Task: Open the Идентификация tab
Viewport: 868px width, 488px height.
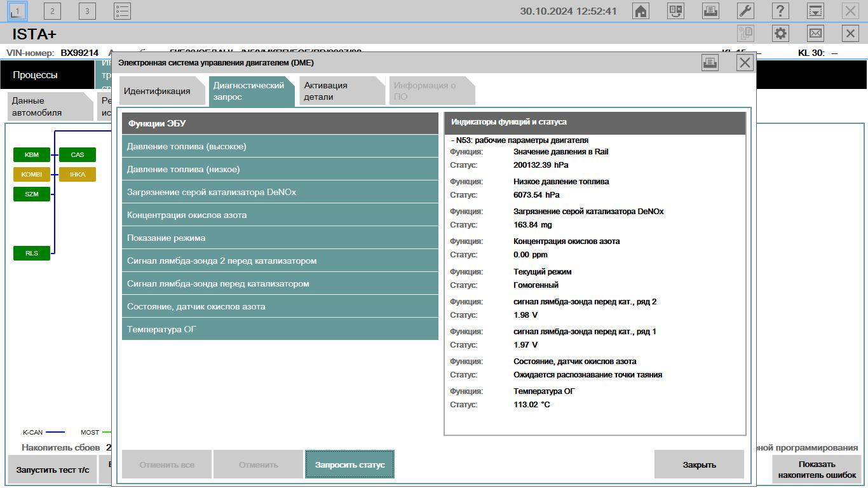Action: click(x=162, y=91)
